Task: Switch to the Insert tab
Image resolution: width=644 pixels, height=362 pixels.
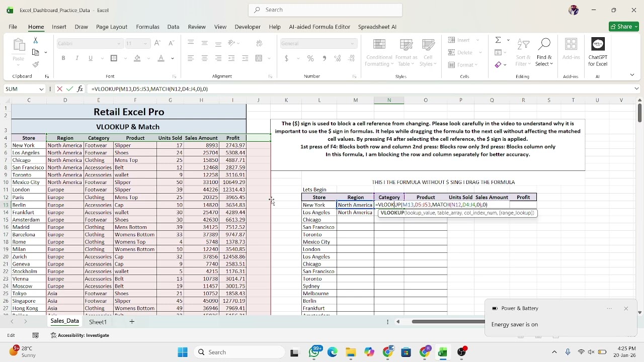Action: [x=59, y=27]
